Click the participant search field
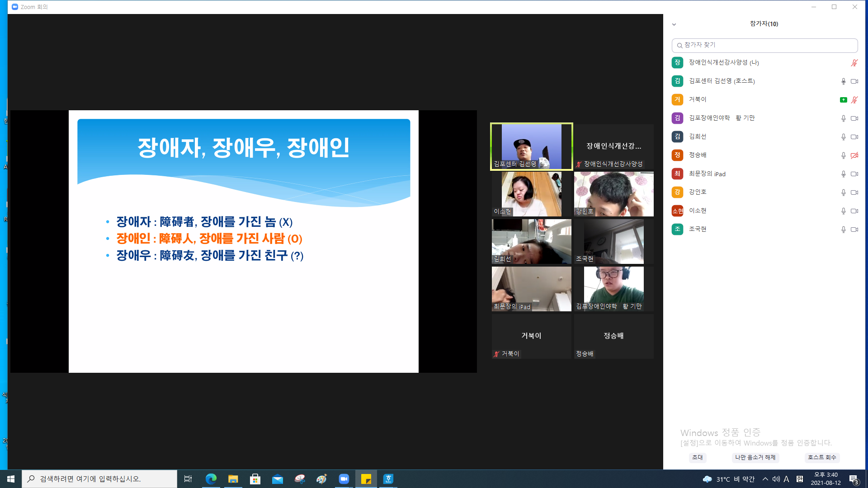This screenshot has width=868, height=488. point(764,45)
